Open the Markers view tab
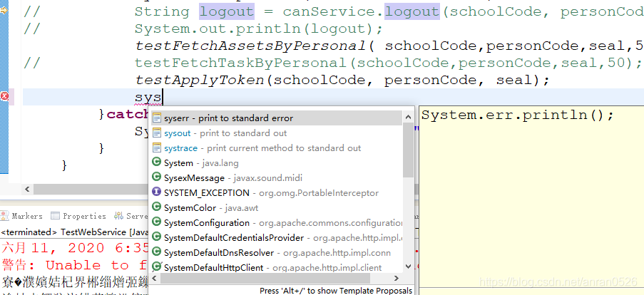The image size is (644, 295). tap(21, 216)
